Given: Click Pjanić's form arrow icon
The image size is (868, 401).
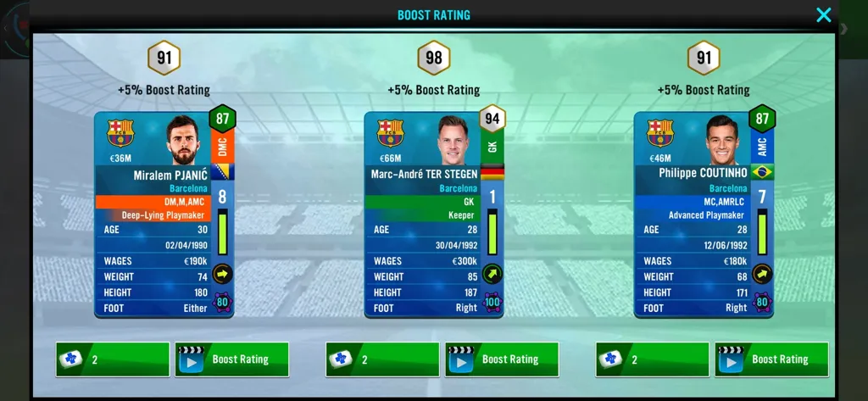Looking at the screenshot, I should 223,274.
